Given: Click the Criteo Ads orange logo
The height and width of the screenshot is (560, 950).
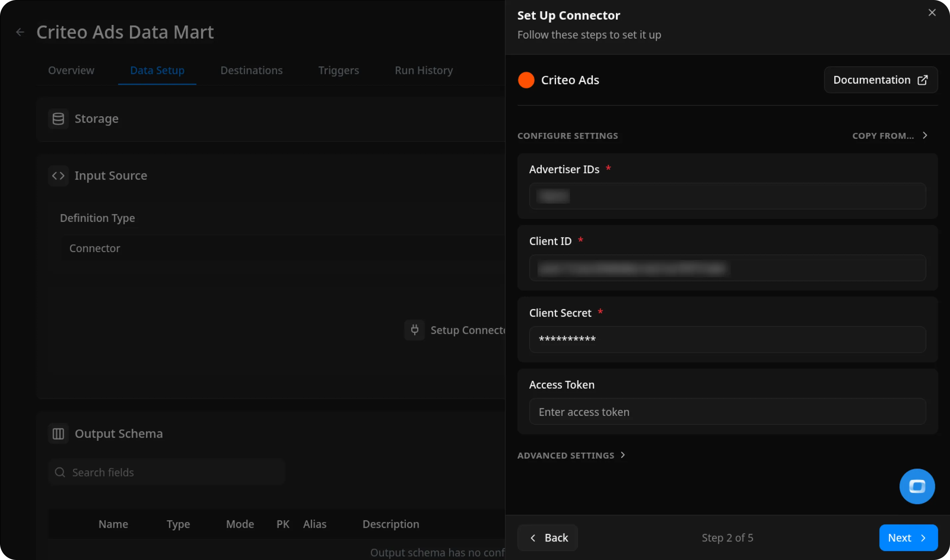Looking at the screenshot, I should click(x=526, y=80).
